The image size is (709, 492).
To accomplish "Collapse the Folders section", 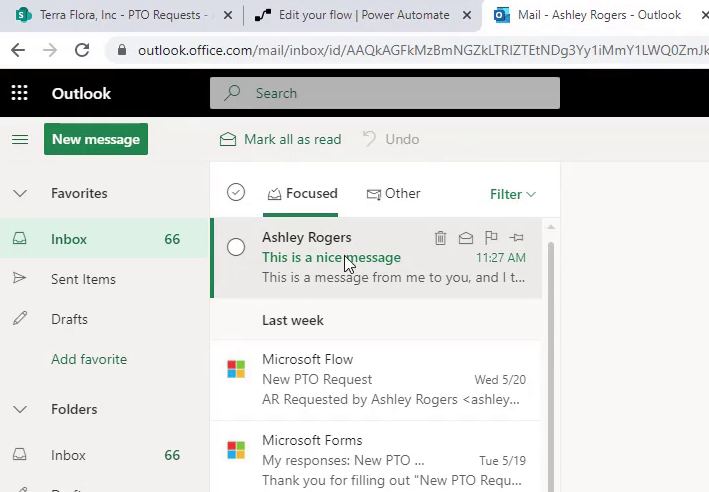I will click(20, 409).
